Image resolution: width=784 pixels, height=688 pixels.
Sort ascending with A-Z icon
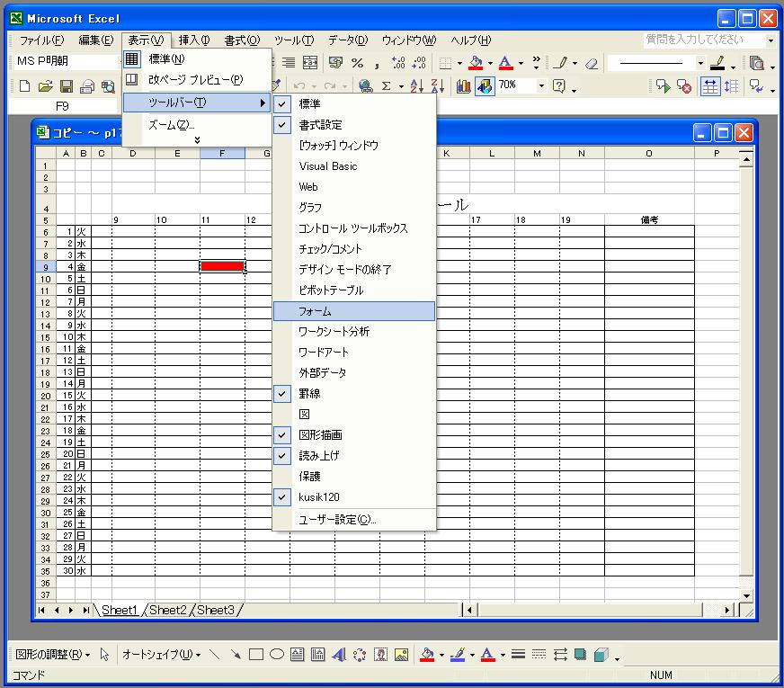click(x=416, y=86)
